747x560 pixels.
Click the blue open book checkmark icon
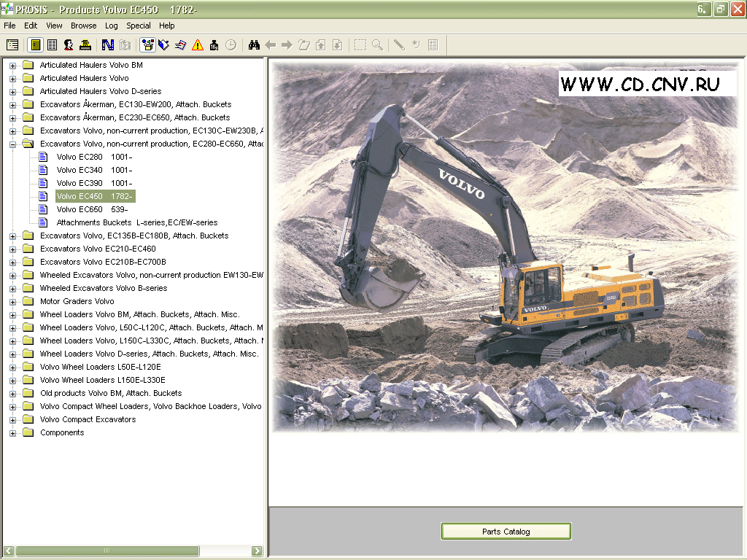tap(164, 45)
